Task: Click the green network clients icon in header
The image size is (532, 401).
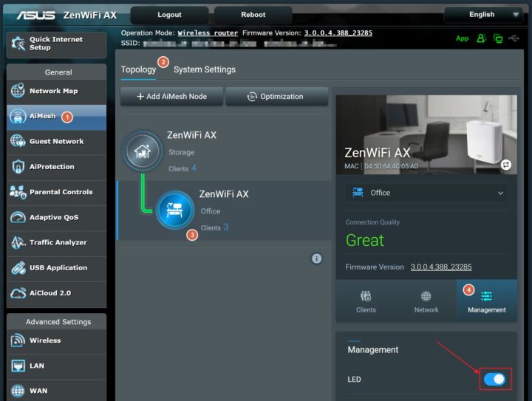Action: click(x=498, y=38)
